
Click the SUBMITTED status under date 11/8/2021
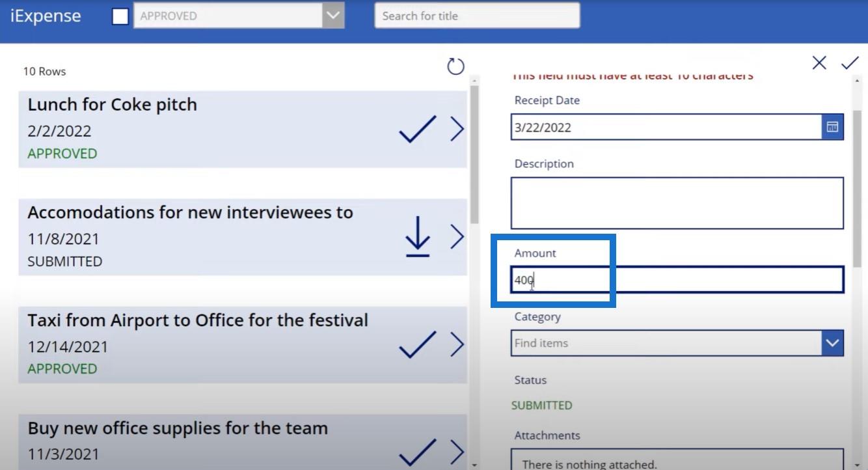point(64,262)
